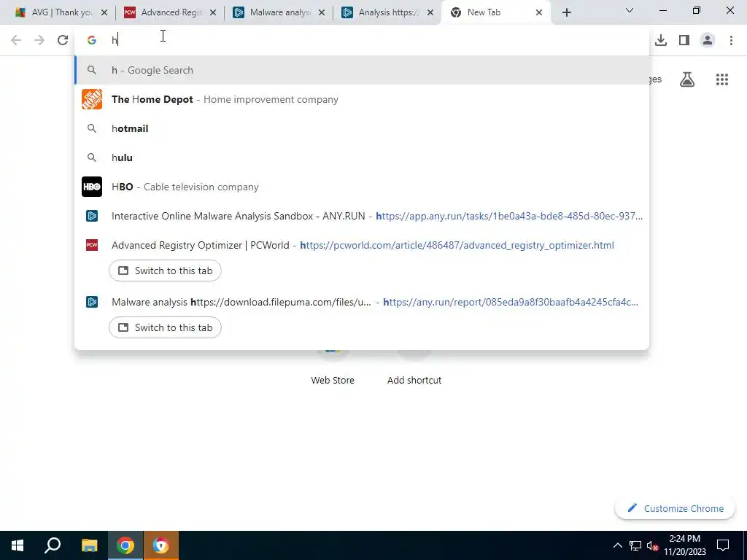747x560 pixels.
Task: Switch to the Malware analysis tab
Action: click(277, 13)
